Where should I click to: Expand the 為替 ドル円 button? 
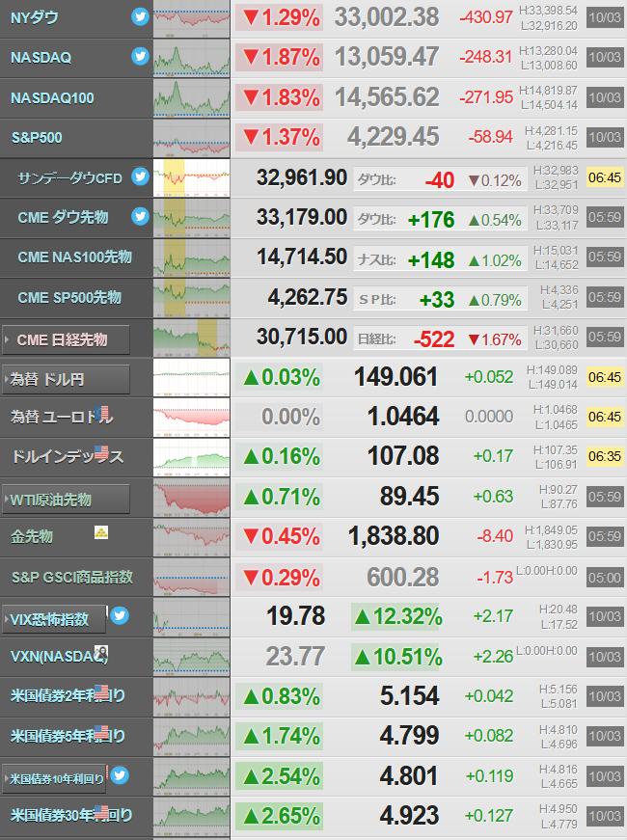tap(66, 379)
